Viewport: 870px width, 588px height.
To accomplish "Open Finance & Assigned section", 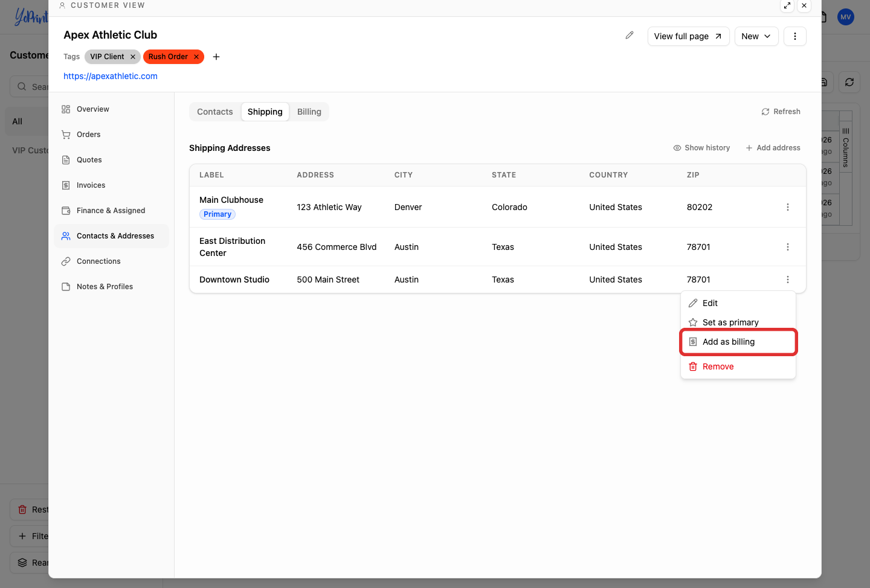I will pos(111,211).
